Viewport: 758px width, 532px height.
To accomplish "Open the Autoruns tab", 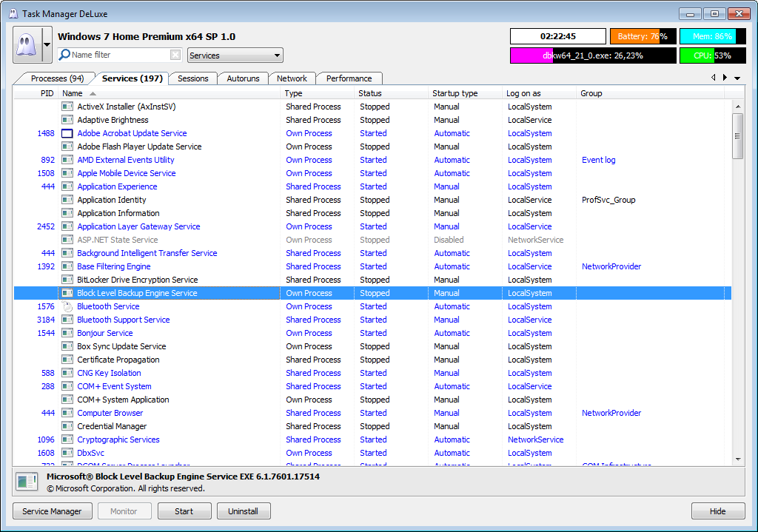I will 244,78.
